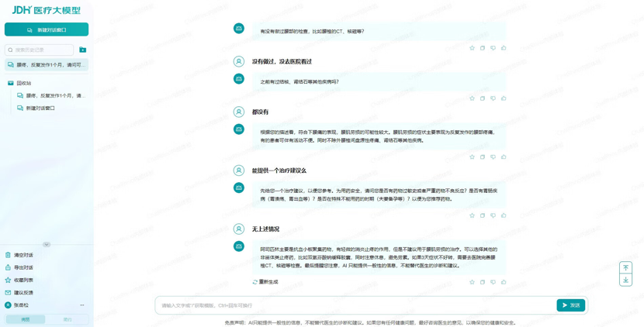Star the reply asking about 药物过敏史
The image size is (644, 327).
[x=472, y=215]
